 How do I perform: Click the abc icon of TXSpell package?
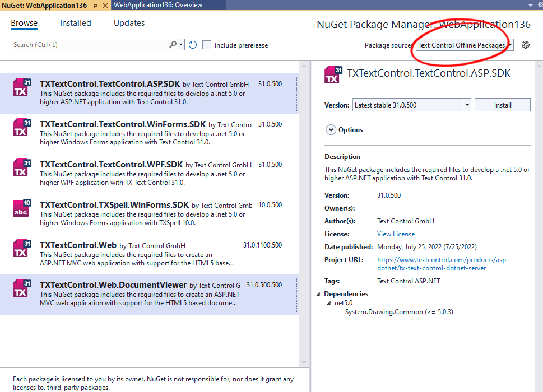[x=22, y=208]
